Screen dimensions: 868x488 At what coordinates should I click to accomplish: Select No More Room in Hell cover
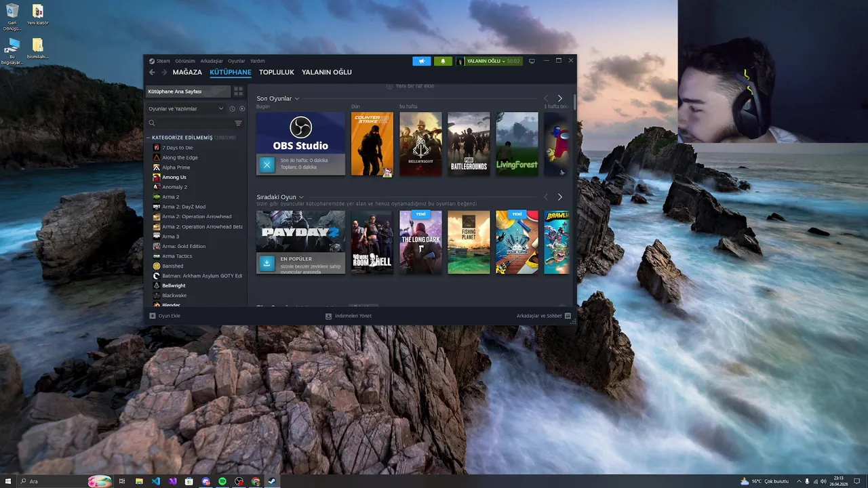pyautogui.click(x=372, y=243)
